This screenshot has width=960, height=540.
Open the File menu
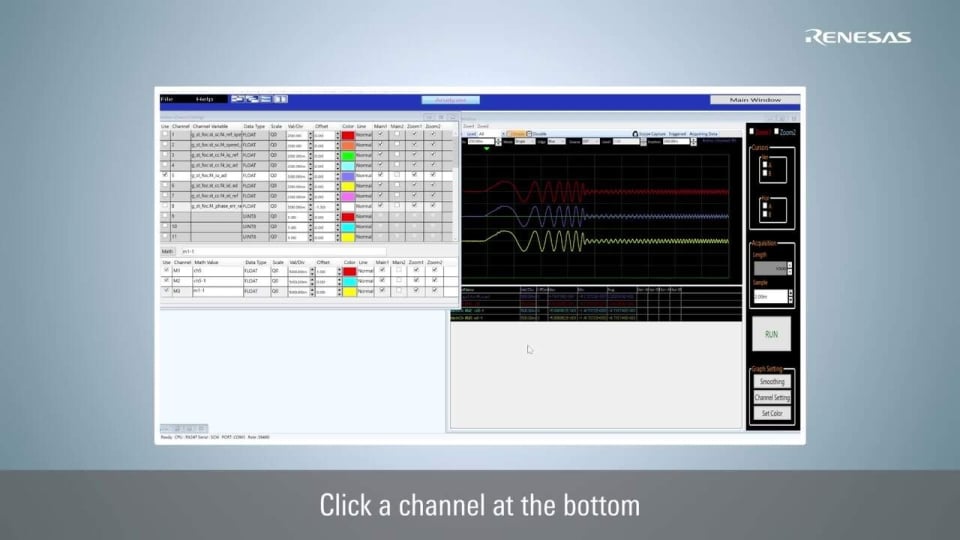[x=167, y=99]
